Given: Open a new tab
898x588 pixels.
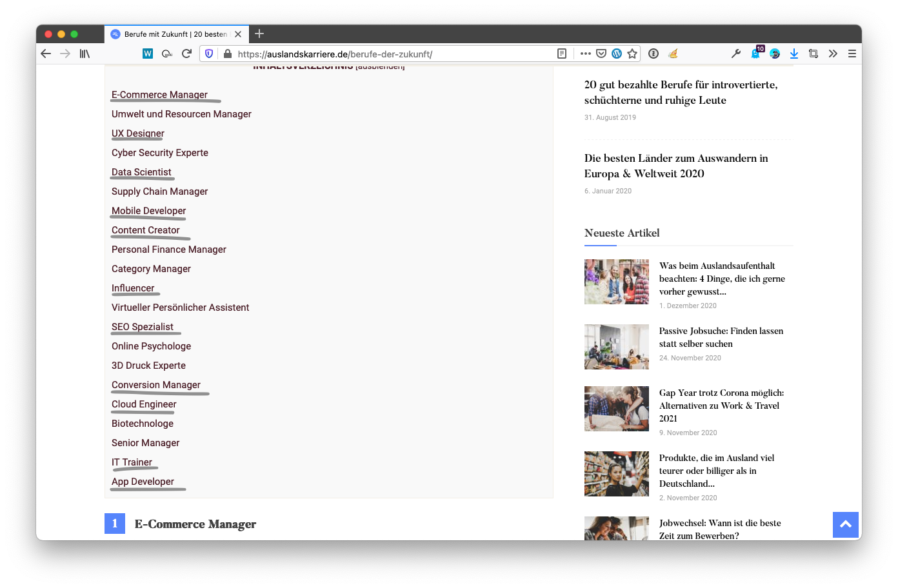Looking at the screenshot, I should coord(259,34).
